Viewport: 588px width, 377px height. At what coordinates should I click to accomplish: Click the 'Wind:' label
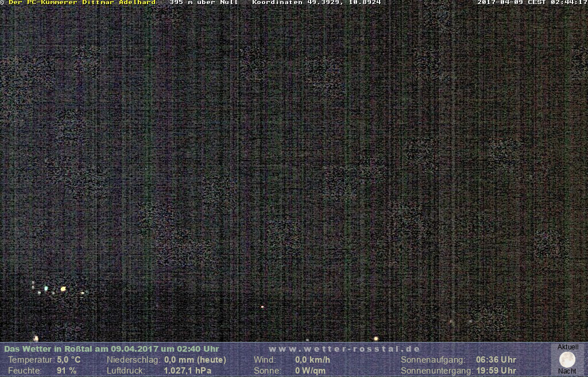[x=265, y=360]
